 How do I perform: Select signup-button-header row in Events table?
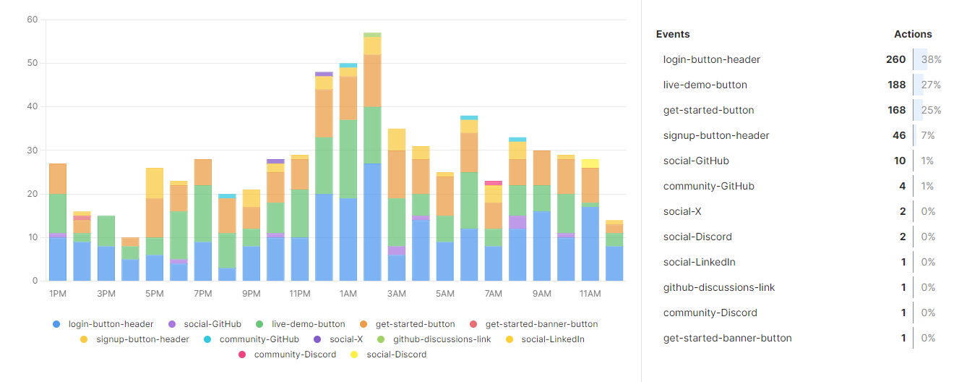pos(715,135)
